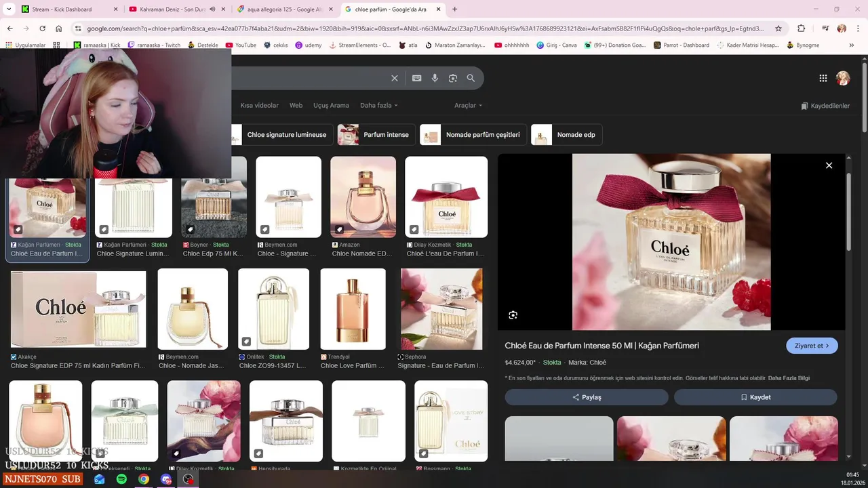Clear the search box with the X icon
This screenshot has height=488, width=868.
click(395, 78)
